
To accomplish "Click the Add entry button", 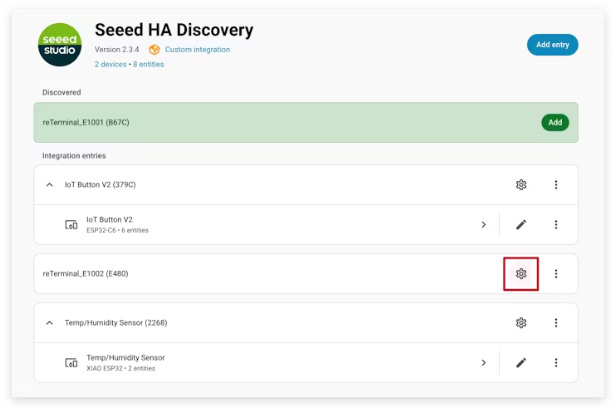I will 552,45.
